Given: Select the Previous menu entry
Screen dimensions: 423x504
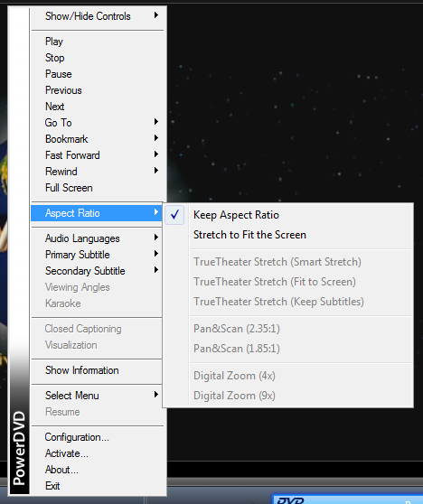Looking at the screenshot, I should 98,90.
